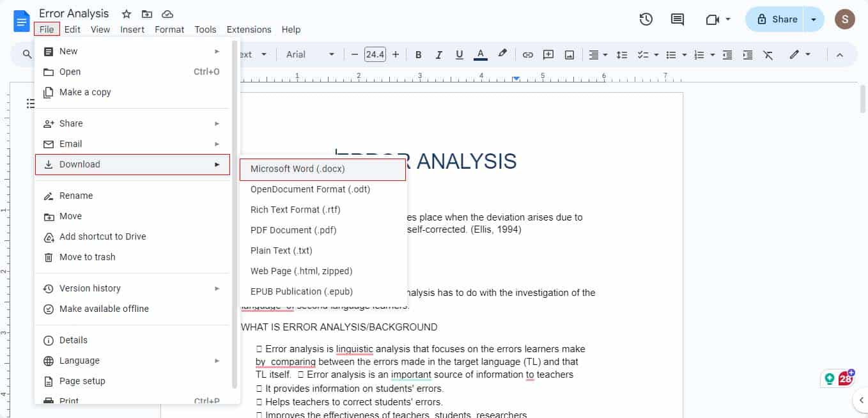Toggle Make available offline
Viewport: 868px width, 418px height.
[x=132, y=309]
